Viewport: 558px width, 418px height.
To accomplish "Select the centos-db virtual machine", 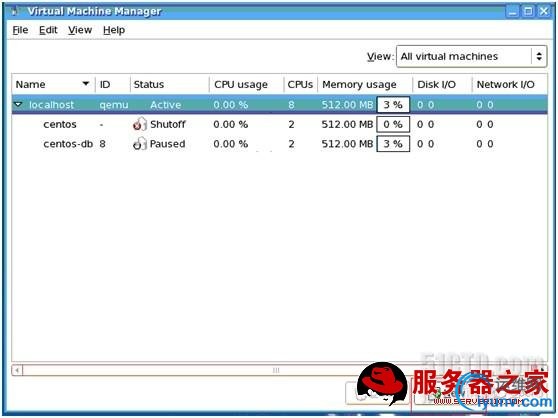I will [x=279, y=144].
